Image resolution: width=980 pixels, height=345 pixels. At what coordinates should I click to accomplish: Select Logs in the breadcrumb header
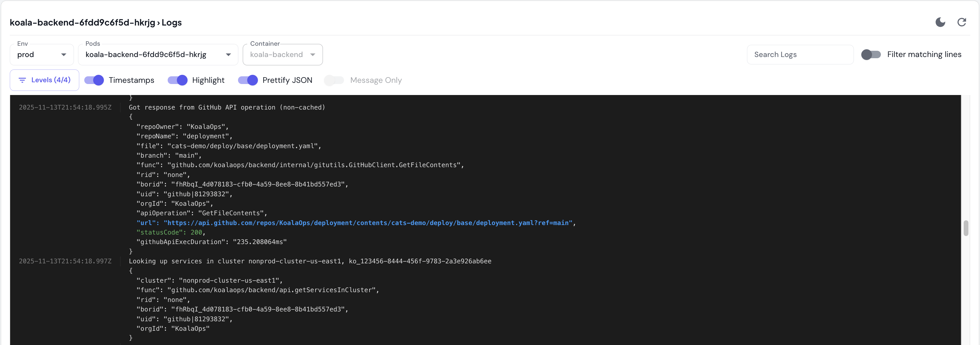pyautogui.click(x=171, y=23)
